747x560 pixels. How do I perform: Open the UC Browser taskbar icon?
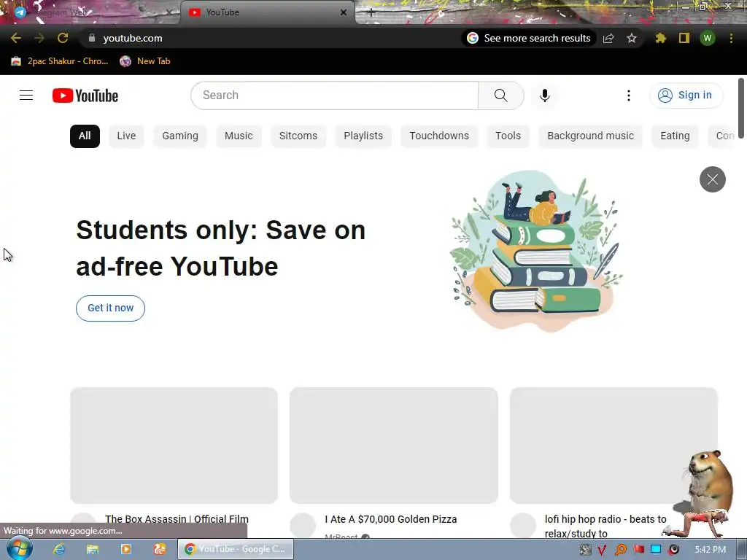click(x=160, y=550)
